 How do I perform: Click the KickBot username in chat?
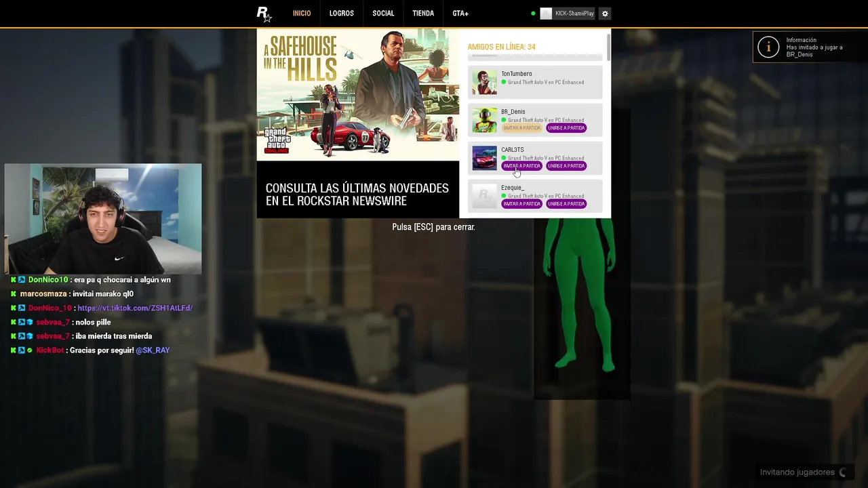[x=50, y=350]
